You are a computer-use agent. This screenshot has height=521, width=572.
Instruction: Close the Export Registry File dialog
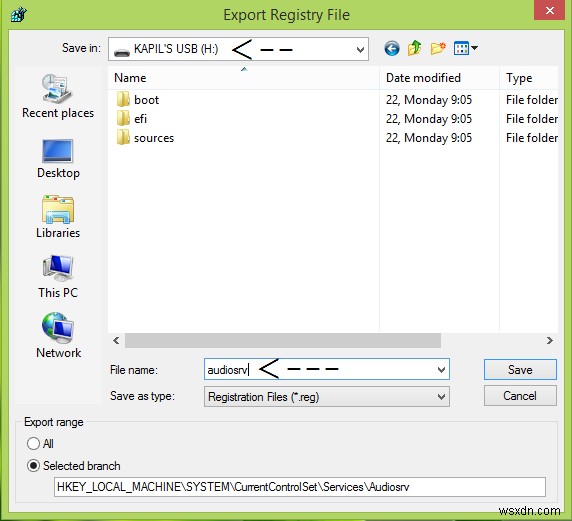pyautogui.click(x=550, y=10)
